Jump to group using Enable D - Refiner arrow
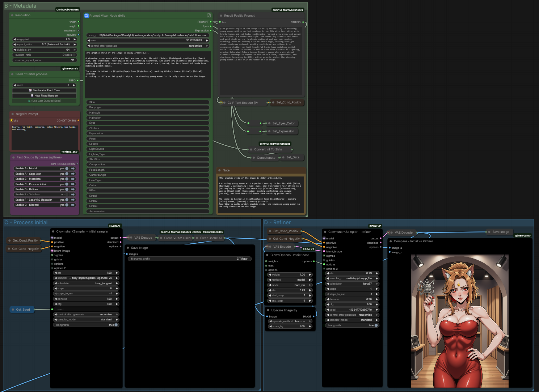The height and width of the screenshot is (392, 539). click(73, 189)
